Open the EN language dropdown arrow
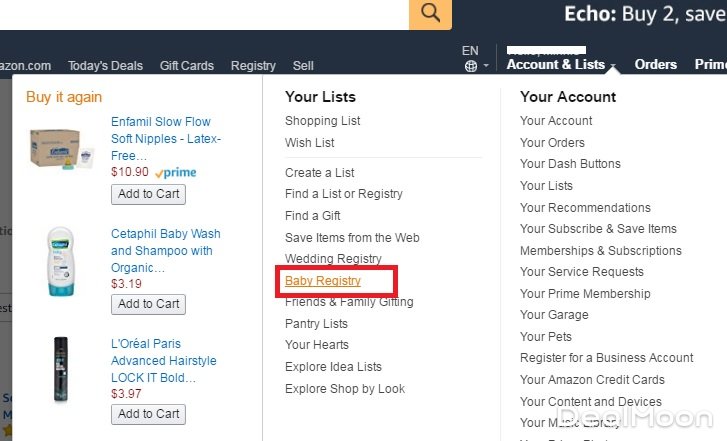 coord(486,67)
